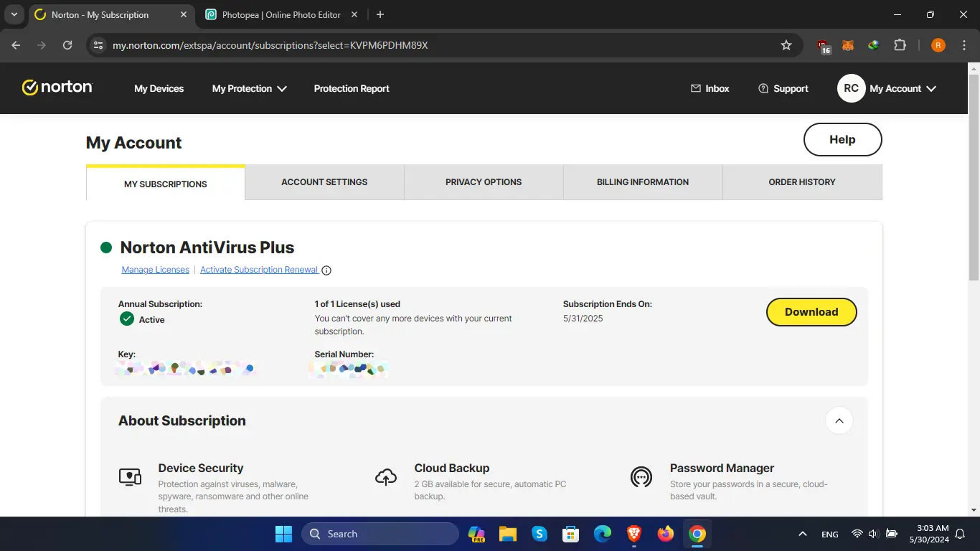Image resolution: width=980 pixels, height=551 pixels.
Task: Open the extension with the 16 badge
Action: [824, 46]
